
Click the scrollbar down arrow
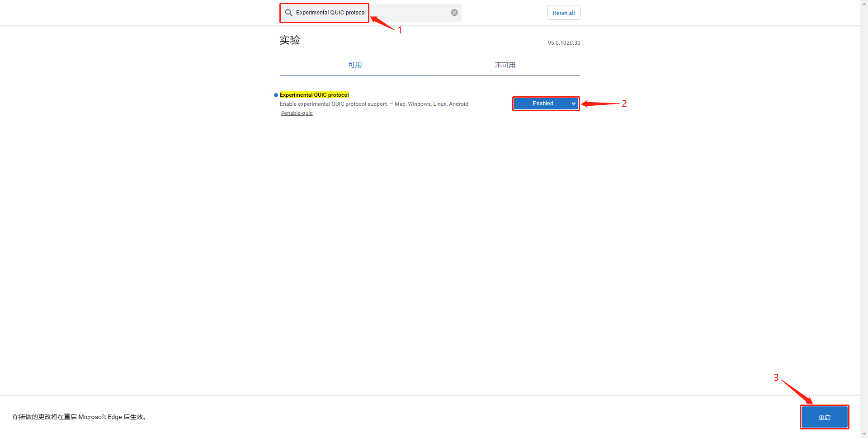point(864,434)
